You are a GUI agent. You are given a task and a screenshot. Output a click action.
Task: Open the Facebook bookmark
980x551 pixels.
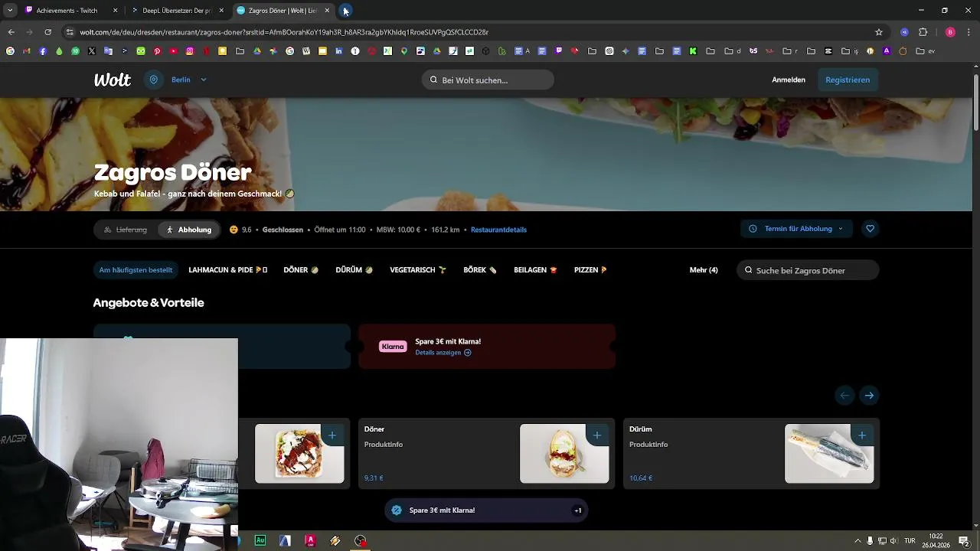click(43, 51)
